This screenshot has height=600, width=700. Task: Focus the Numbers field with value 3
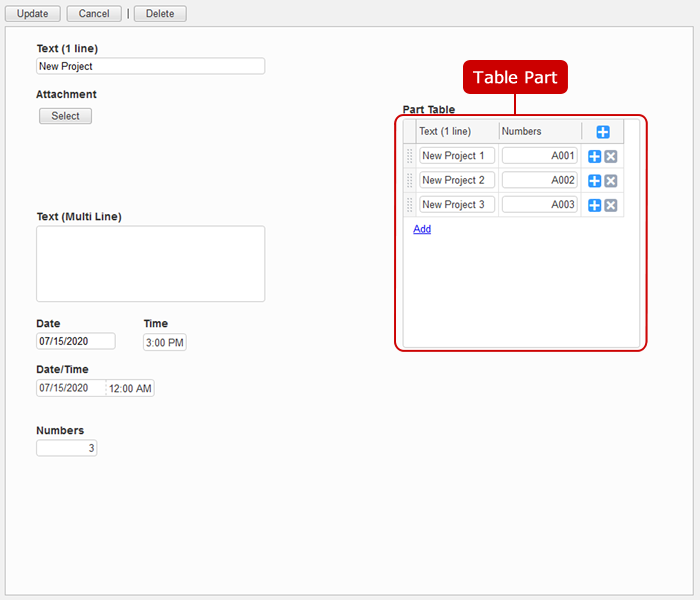point(67,448)
